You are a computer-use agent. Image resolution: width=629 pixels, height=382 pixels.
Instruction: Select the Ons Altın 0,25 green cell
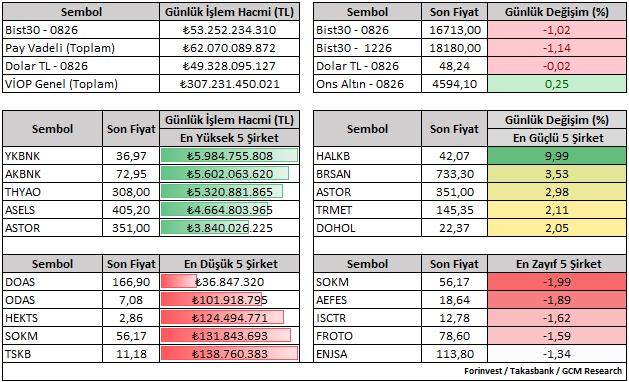(x=557, y=84)
